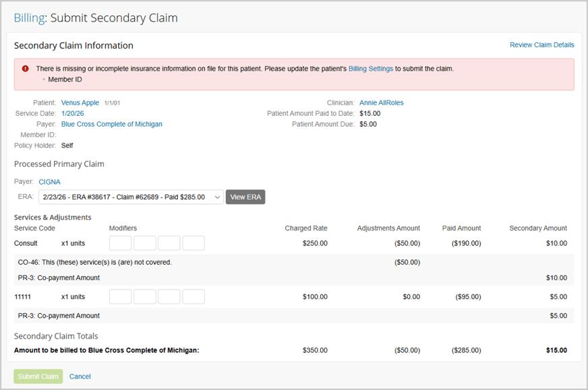Click the Member ID bullet in the alert banner
Screen dimensions: 588x390
pos(65,79)
